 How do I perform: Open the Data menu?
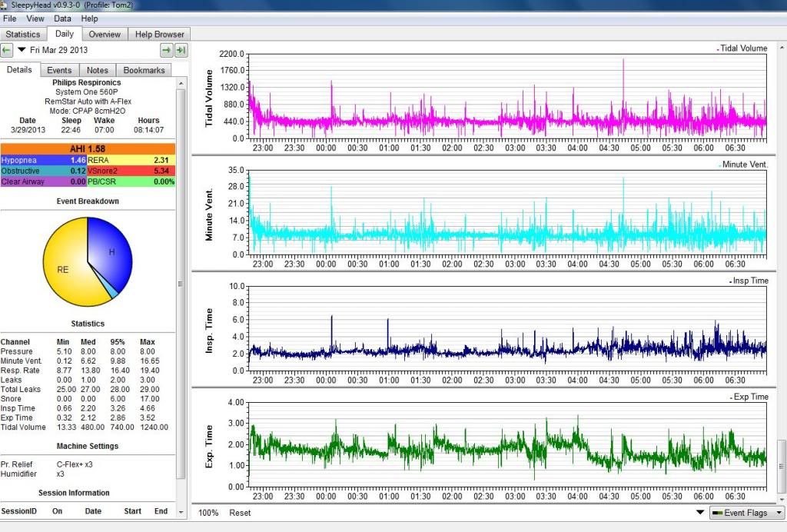[x=62, y=18]
